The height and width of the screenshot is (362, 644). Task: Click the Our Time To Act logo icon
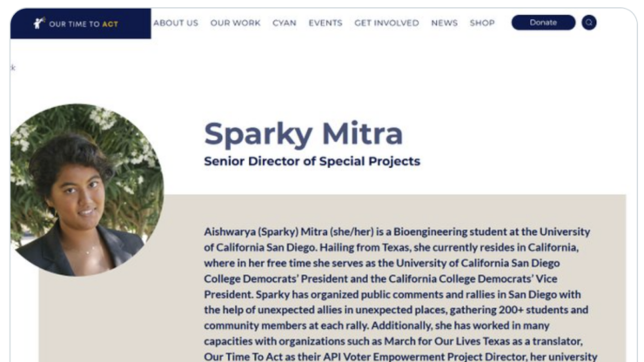[38, 23]
